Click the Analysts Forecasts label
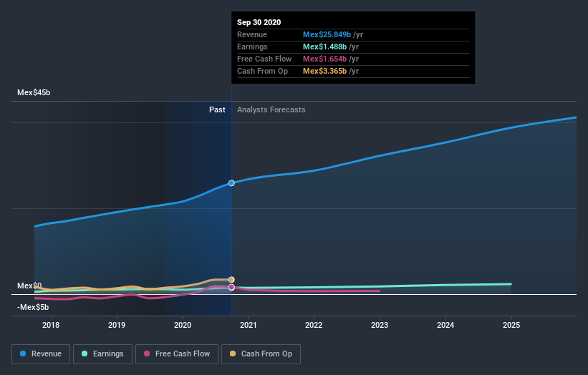The width and height of the screenshot is (588, 375). 271,109
